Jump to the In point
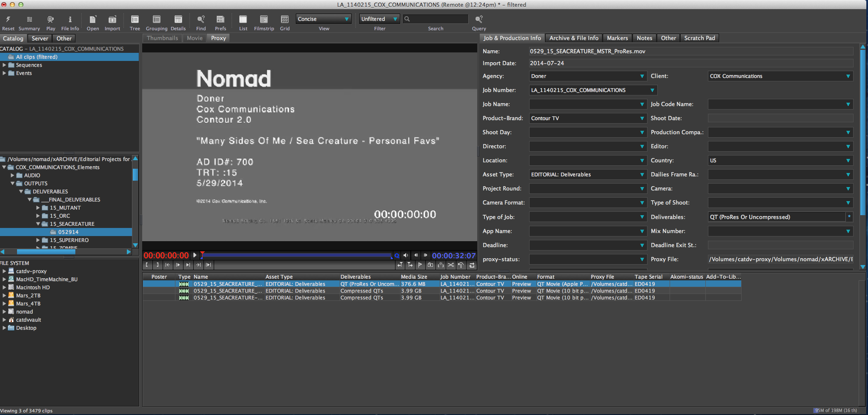868x415 pixels. pos(167,265)
